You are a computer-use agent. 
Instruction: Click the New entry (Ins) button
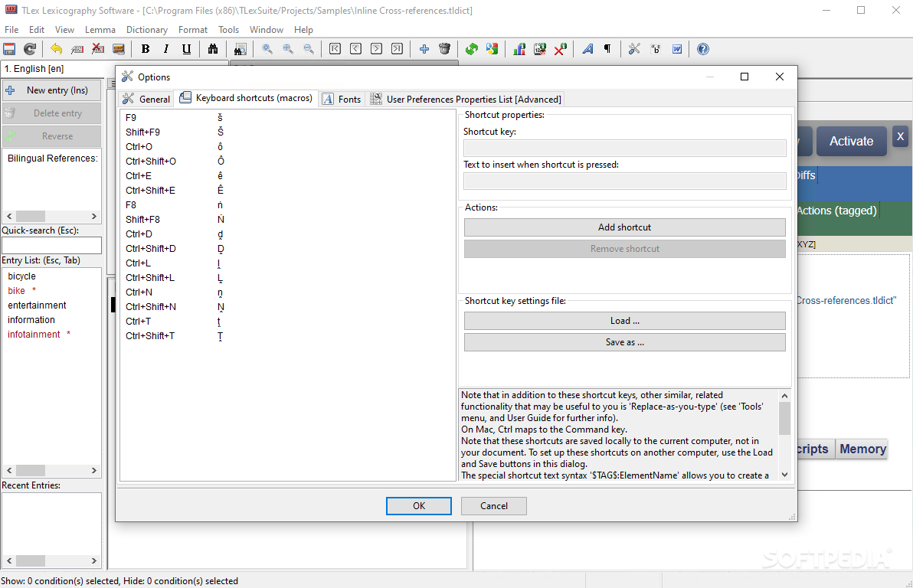51,90
